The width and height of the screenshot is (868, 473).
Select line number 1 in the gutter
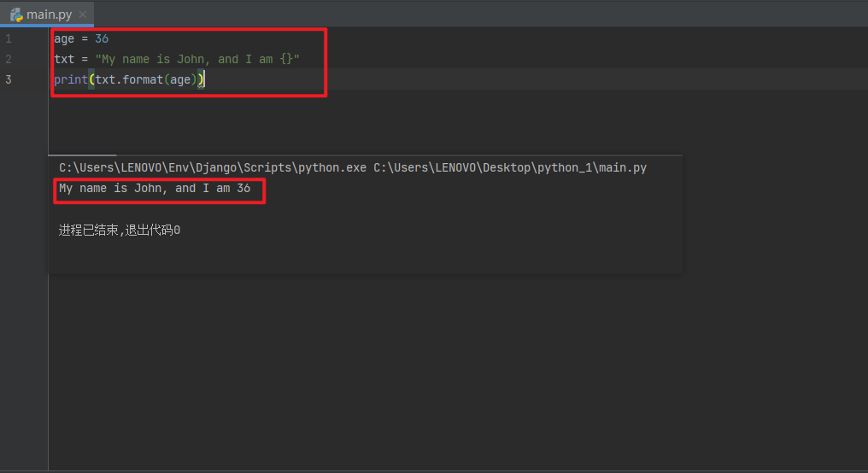9,38
